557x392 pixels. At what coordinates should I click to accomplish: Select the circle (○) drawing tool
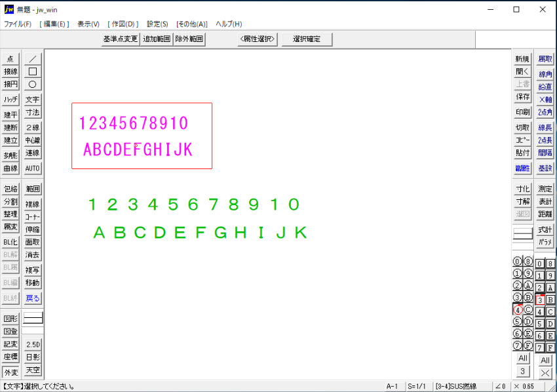point(32,84)
